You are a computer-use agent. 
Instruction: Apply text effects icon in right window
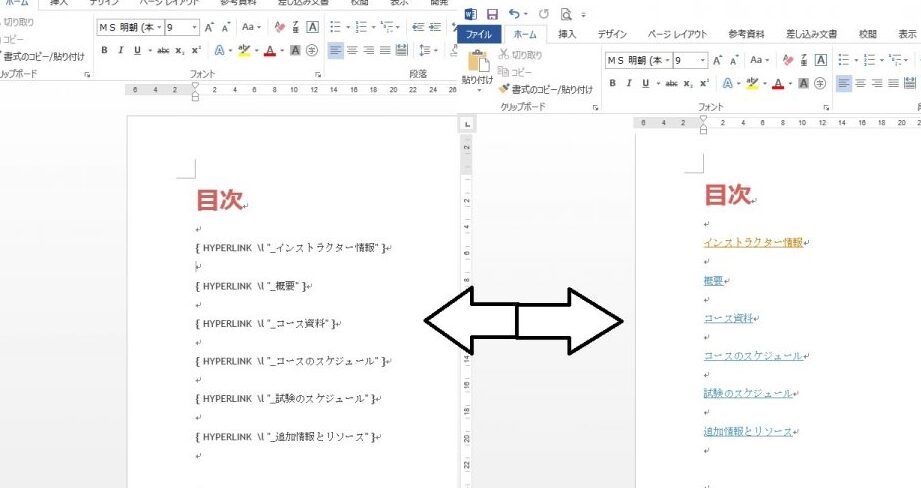pyautogui.click(x=727, y=83)
